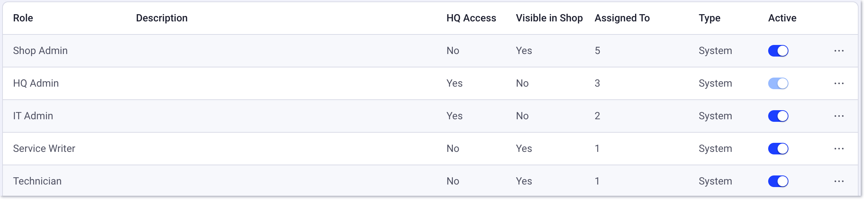Open the Technician row actions menu
The image size is (868, 203).
[839, 181]
